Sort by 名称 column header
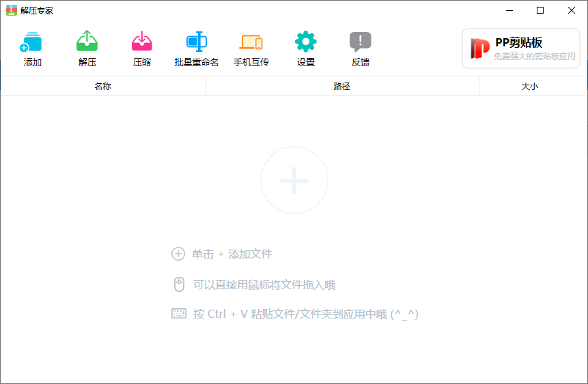Viewport: 588px width, 384px height. coord(103,86)
